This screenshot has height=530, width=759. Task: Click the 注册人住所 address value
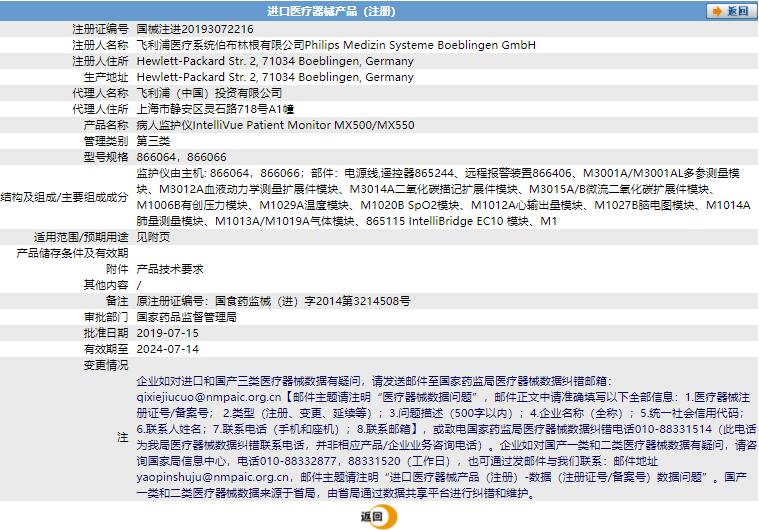pos(275,61)
